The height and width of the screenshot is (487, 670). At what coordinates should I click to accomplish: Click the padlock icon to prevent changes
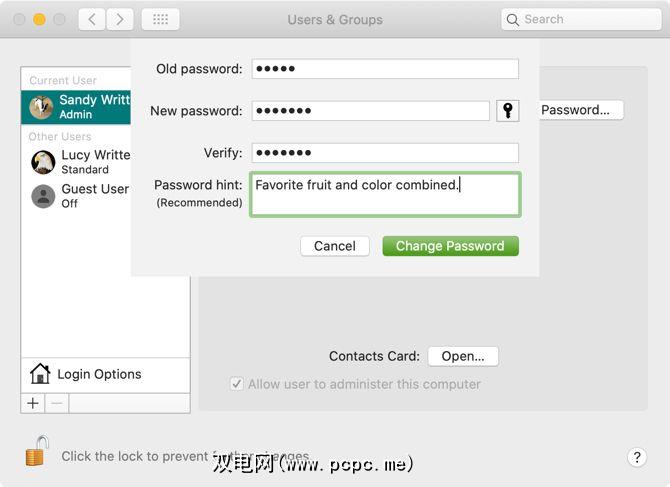[37, 451]
